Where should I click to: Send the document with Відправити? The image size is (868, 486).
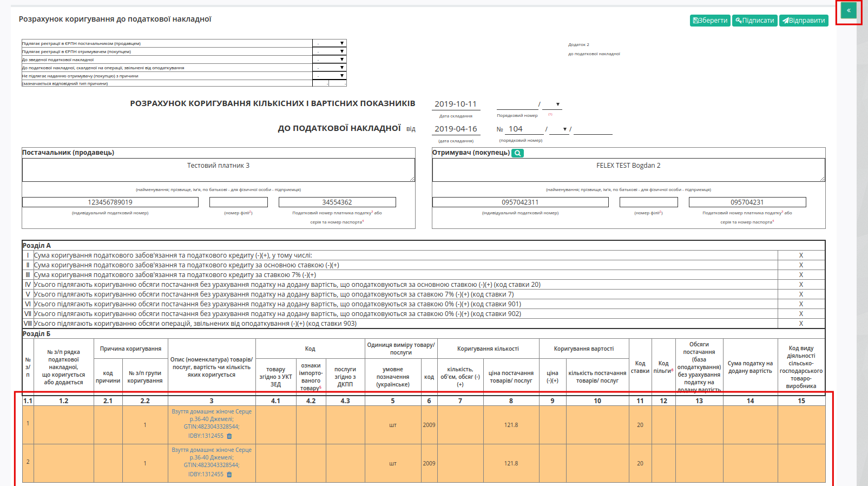pos(804,21)
